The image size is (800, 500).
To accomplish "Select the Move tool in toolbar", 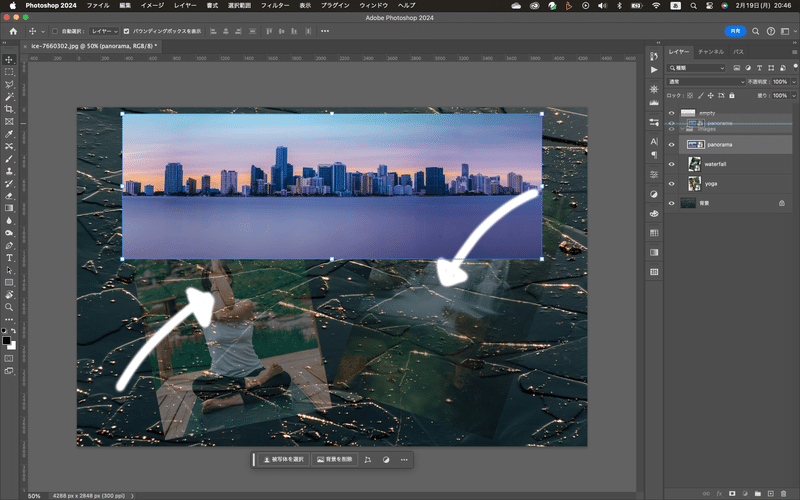I will click(x=9, y=60).
